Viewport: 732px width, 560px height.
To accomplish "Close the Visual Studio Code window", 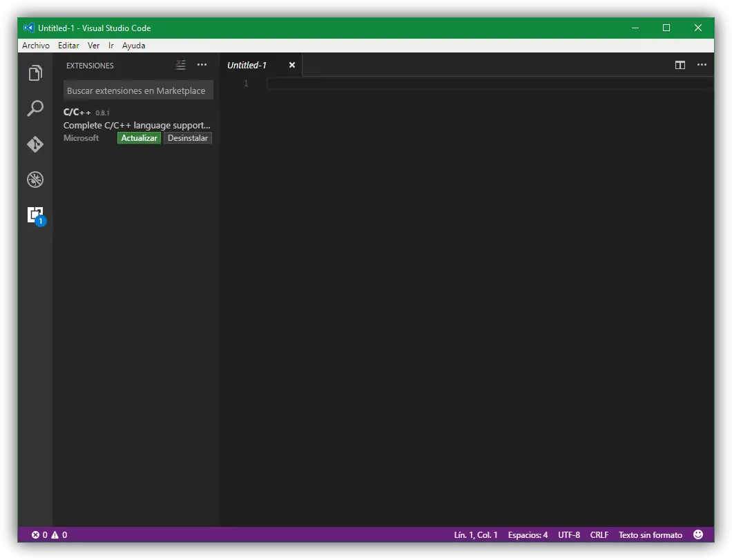I will [698, 28].
